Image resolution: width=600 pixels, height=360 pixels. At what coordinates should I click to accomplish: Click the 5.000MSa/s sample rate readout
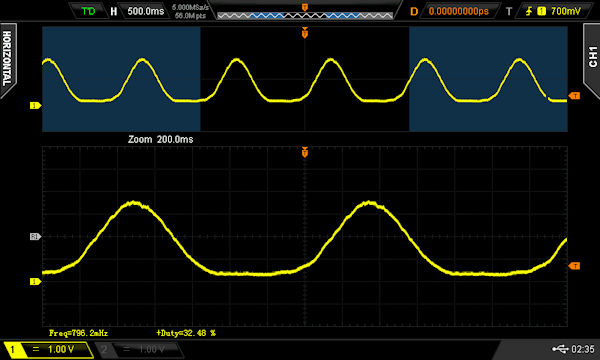tap(190, 7)
